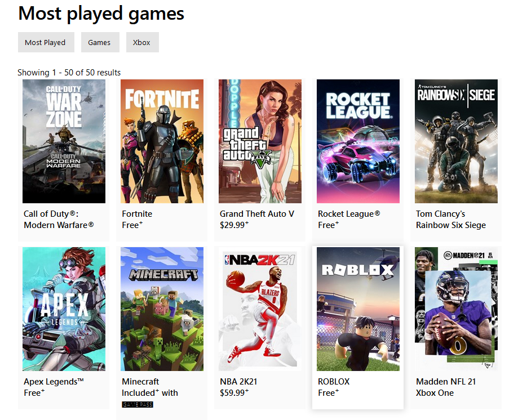
Task: Click the Game Pass badge under Minecraft
Action: pyautogui.click(x=138, y=405)
